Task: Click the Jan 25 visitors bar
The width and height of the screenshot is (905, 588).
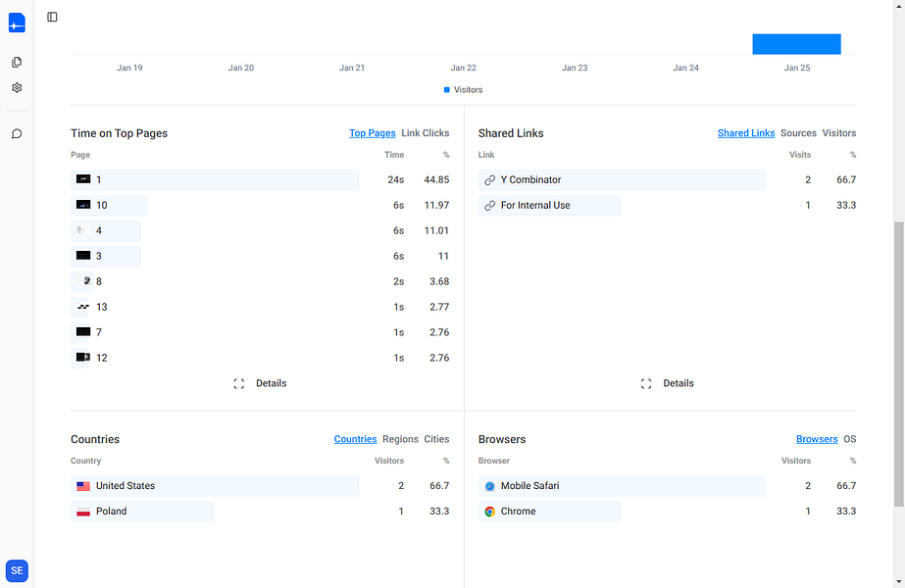Action: tap(796, 44)
